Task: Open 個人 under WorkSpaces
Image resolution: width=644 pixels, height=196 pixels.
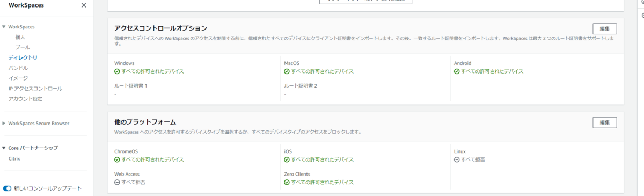Action: point(20,37)
